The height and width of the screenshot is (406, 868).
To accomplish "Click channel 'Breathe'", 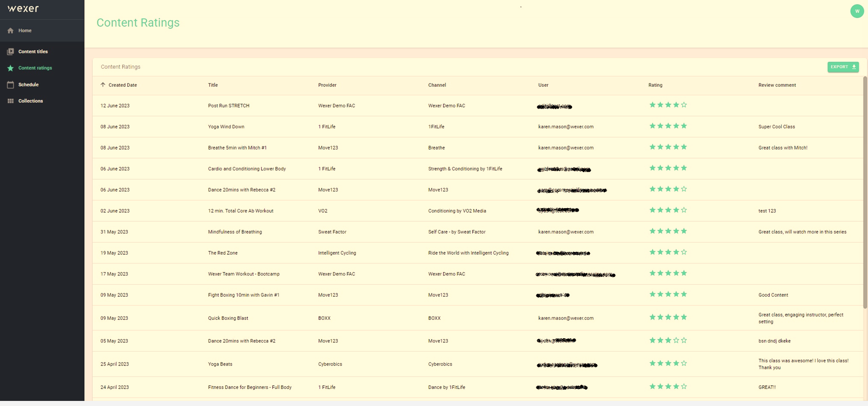I will (x=436, y=148).
